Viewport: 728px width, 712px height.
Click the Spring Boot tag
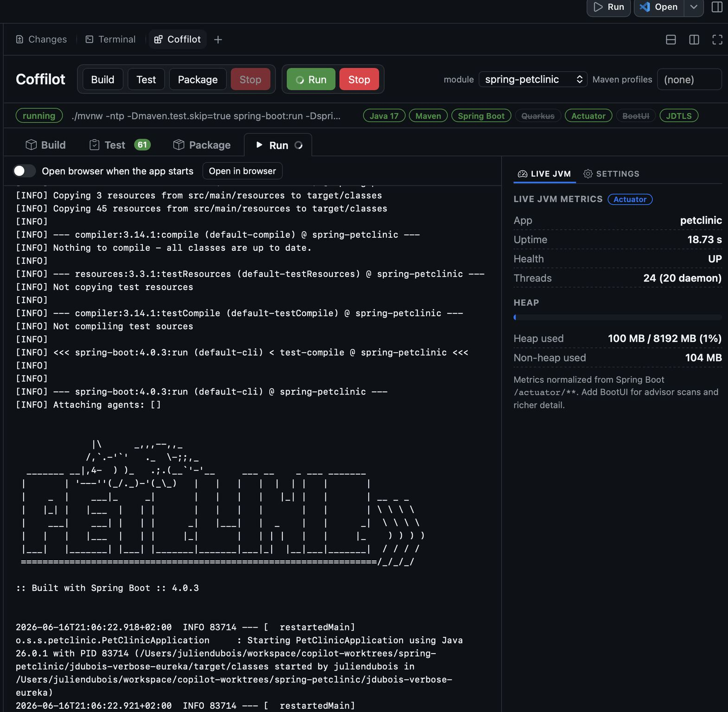481,116
